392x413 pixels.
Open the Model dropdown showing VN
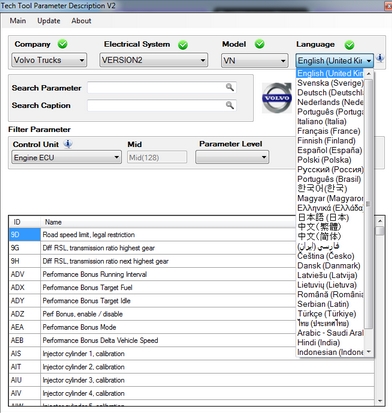pos(255,61)
